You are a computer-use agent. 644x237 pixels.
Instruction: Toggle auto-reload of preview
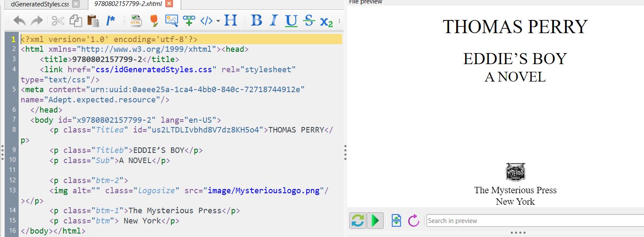click(358, 221)
